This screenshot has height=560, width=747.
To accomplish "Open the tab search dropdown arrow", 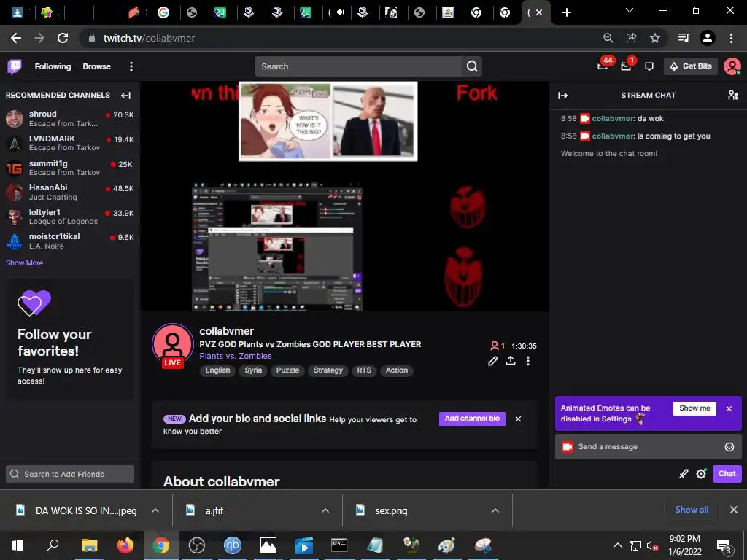I will click(630, 10).
